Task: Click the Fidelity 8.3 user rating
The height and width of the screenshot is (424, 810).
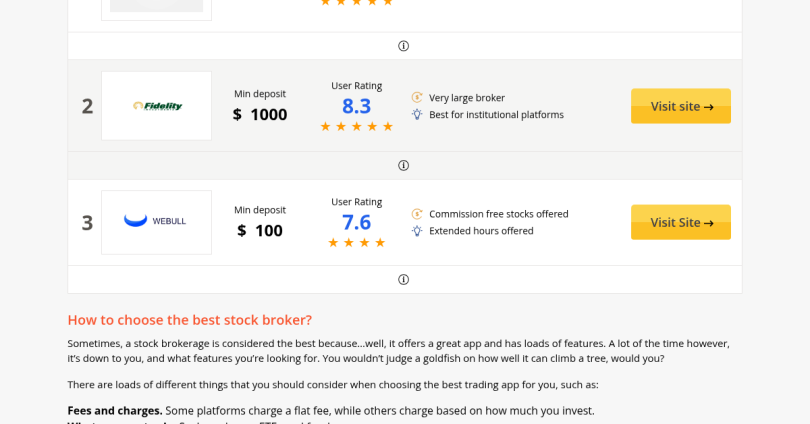Action: tap(356, 106)
